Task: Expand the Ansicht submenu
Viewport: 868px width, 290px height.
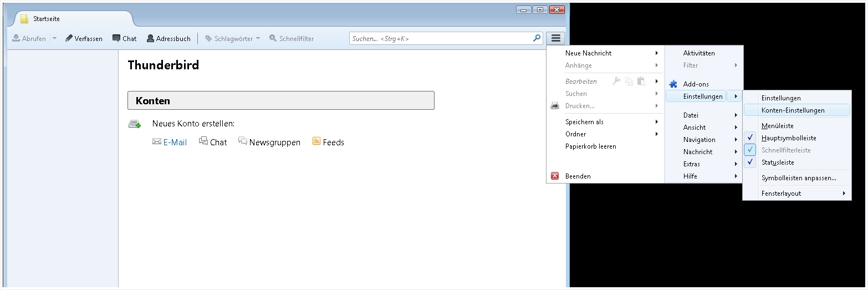Action: [x=704, y=128]
